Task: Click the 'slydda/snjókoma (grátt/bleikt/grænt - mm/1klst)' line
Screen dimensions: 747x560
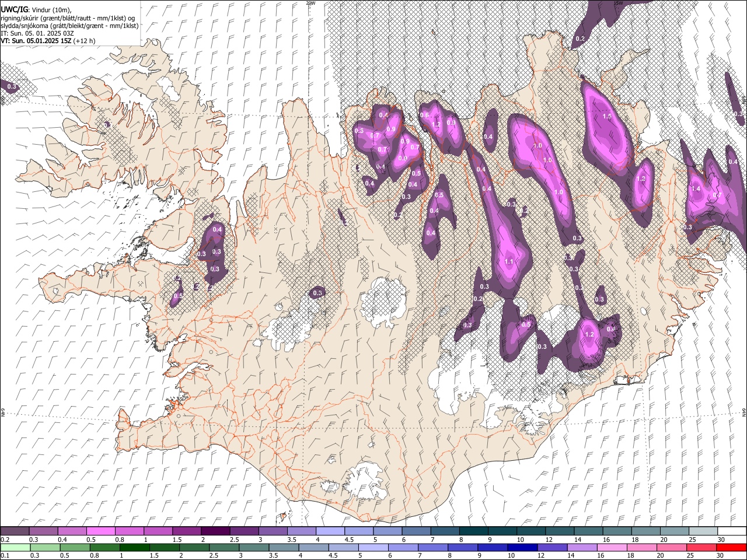Action: tap(69, 26)
